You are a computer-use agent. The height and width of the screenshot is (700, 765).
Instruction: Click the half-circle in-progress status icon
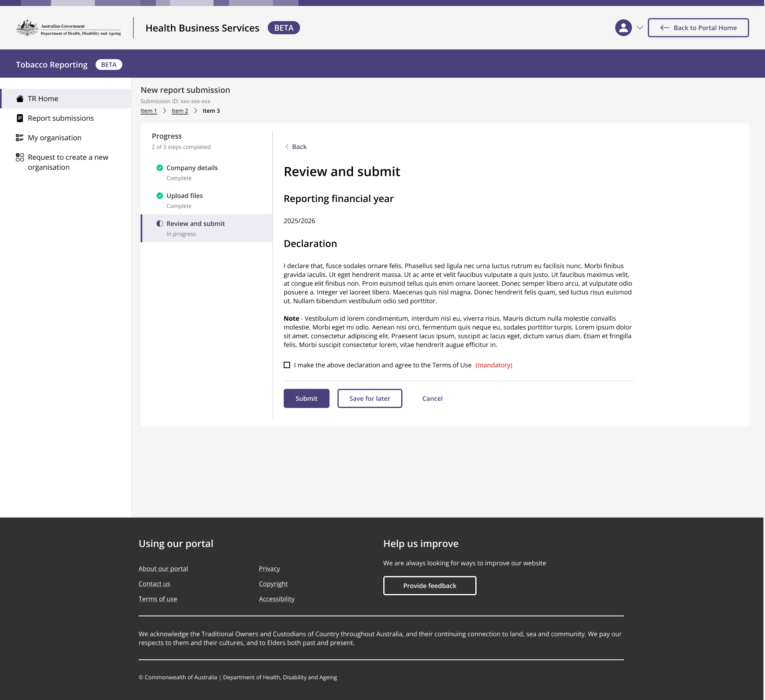point(160,224)
